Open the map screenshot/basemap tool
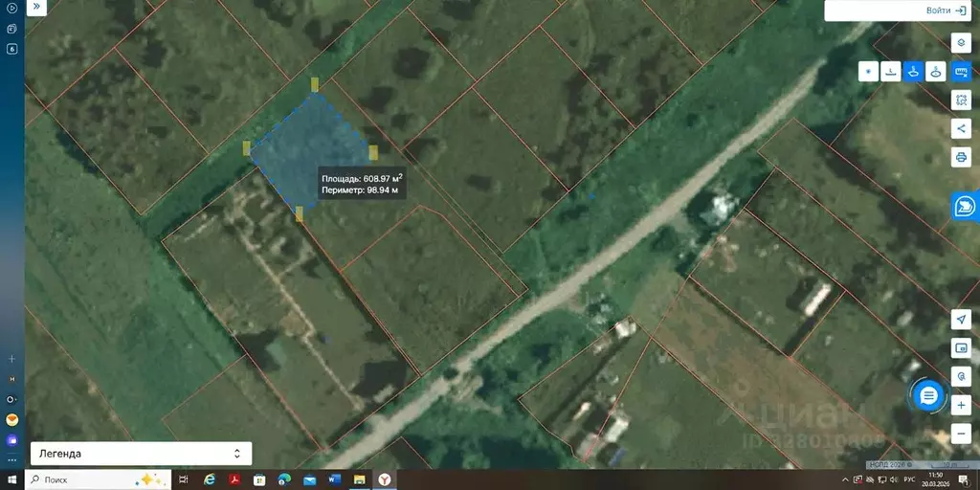Viewport: 980px width, 490px height. coord(961,347)
